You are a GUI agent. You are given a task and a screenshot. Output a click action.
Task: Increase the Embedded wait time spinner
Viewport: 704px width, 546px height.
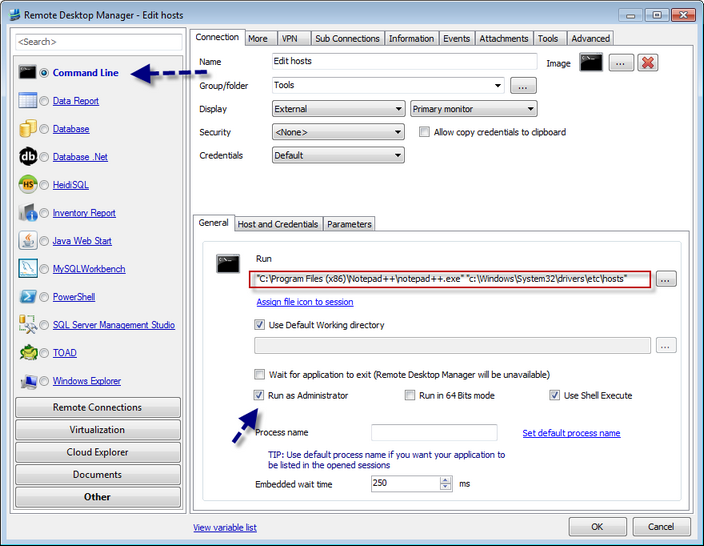446,479
